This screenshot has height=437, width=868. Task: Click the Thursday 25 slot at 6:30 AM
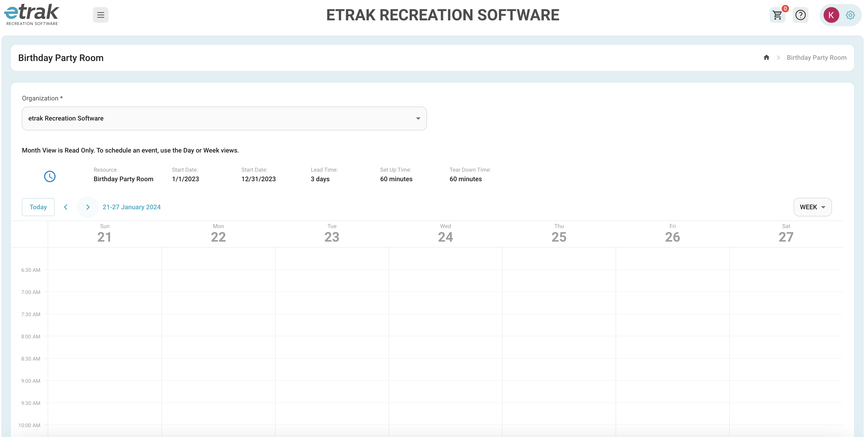pos(559,280)
